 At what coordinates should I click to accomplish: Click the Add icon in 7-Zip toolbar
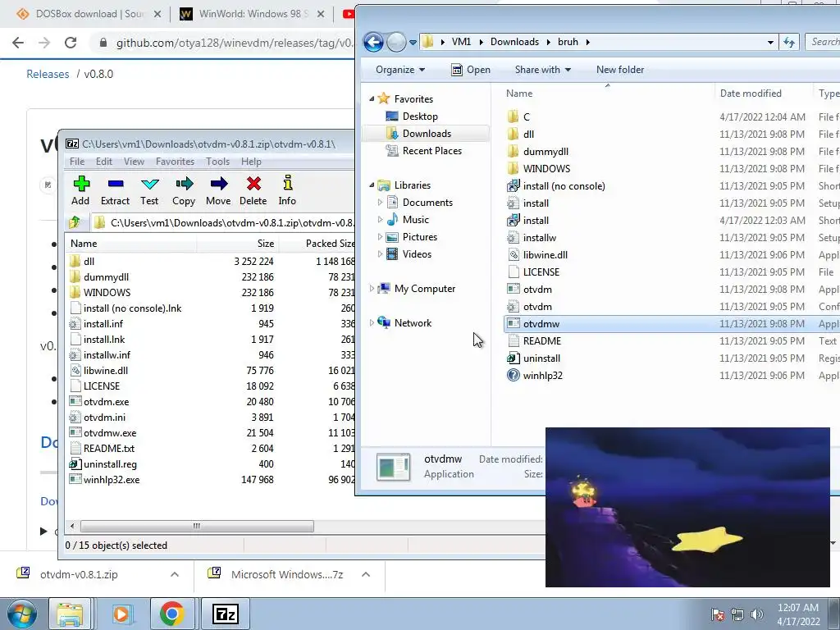[81, 185]
